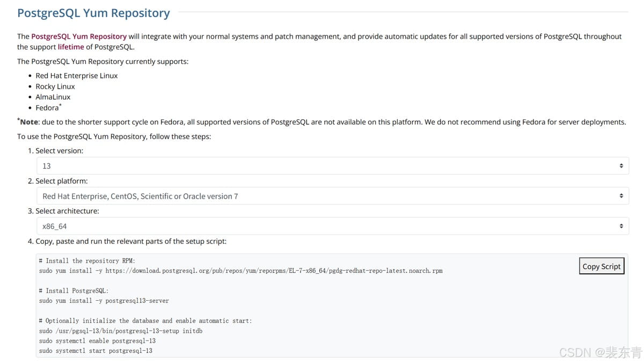Image resolution: width=644 pixels, height=363 pixels.
Task: Open the lifetime support link
Action: pyautogui.click(x=71, y=47)
